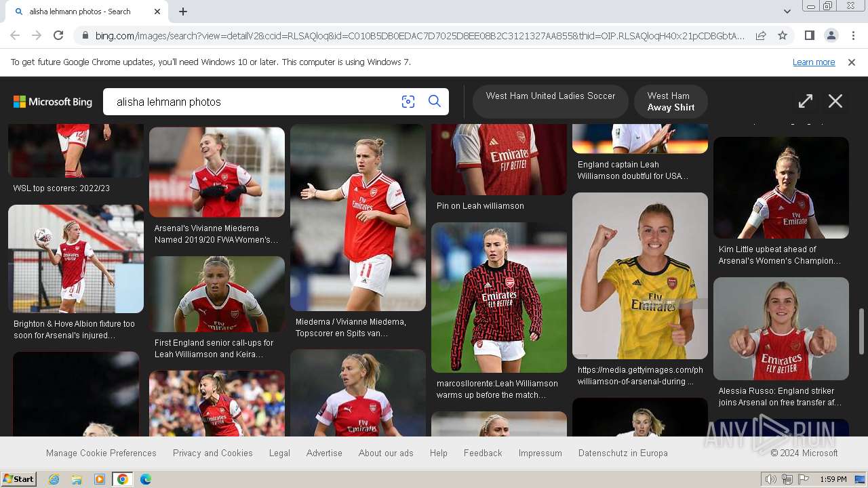This screenshot has height=488, width=868.
Task: Click the magnifier search icon in Bing
Action: (x=435, y=102)
